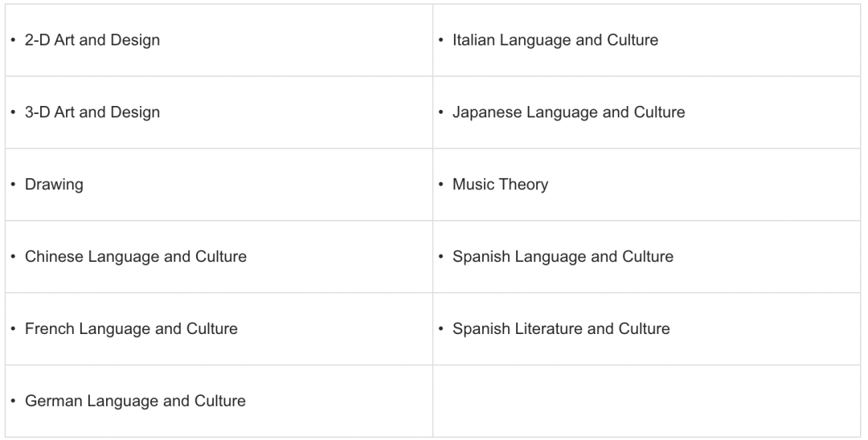Viewport: 868px width, 440px height.
Task: Click bullet next to Italian Language
Action: 441,40
